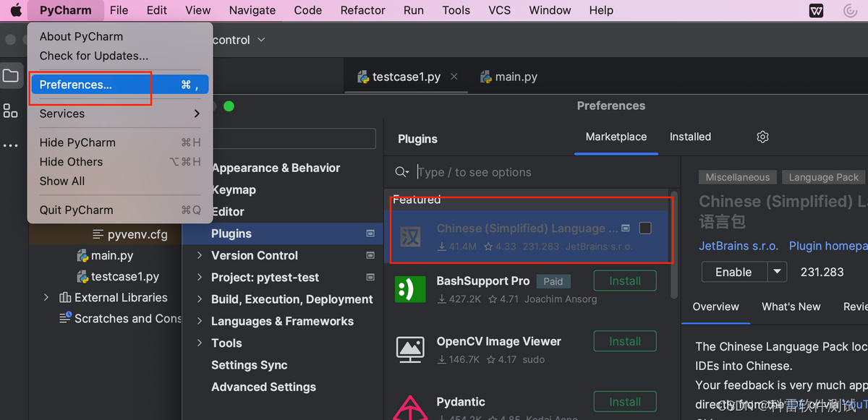
Task: Close the testcase1.py editor tab
Action: pyautogui.click(x=454, y=77)
